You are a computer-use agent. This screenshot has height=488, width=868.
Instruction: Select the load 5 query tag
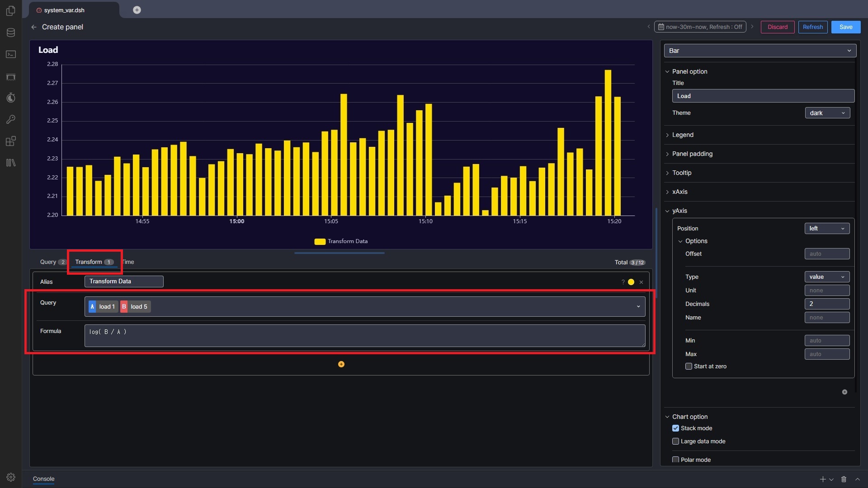(135, 307)
